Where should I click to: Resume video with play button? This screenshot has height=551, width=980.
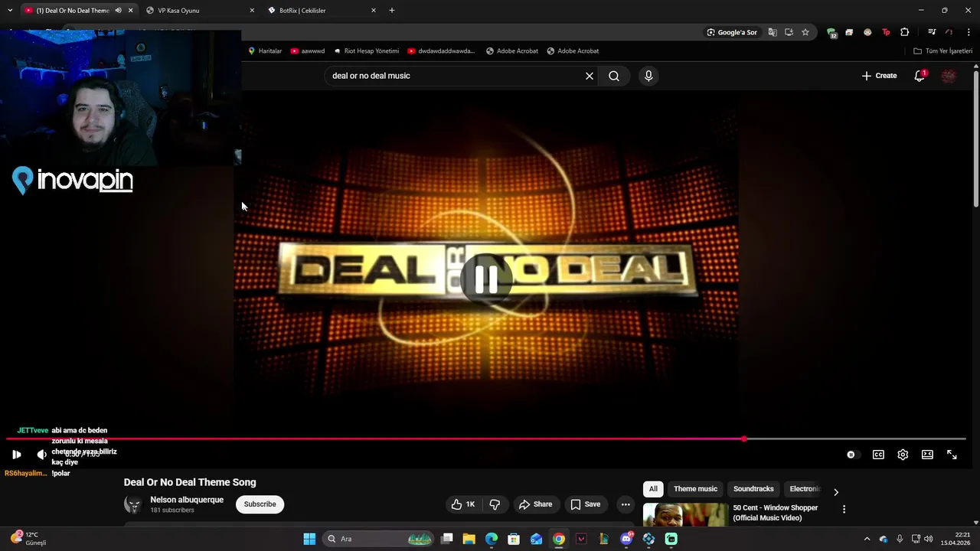coord(16,455)
